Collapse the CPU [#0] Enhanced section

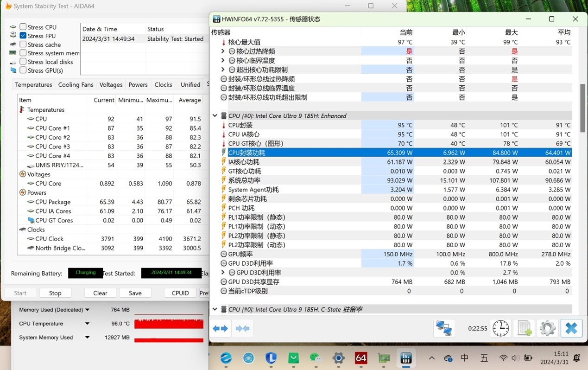click(215, 116)
